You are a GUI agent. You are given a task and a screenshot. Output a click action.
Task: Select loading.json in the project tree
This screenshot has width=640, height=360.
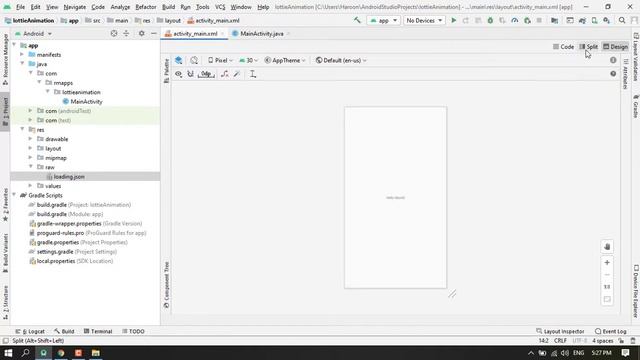tap(69, 177)
